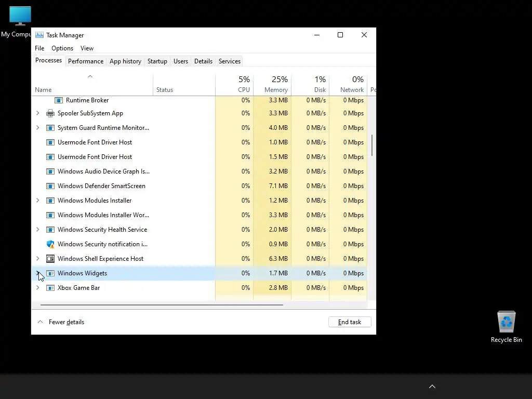Show hidden tray icons chevron

click(432, 387)
